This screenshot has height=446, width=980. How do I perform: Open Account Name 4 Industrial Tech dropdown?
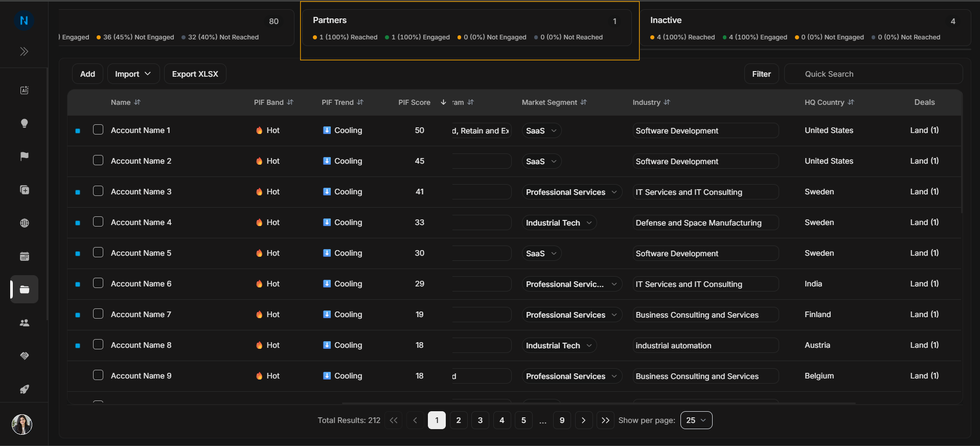pyautogui.click(x=559, y=222)
